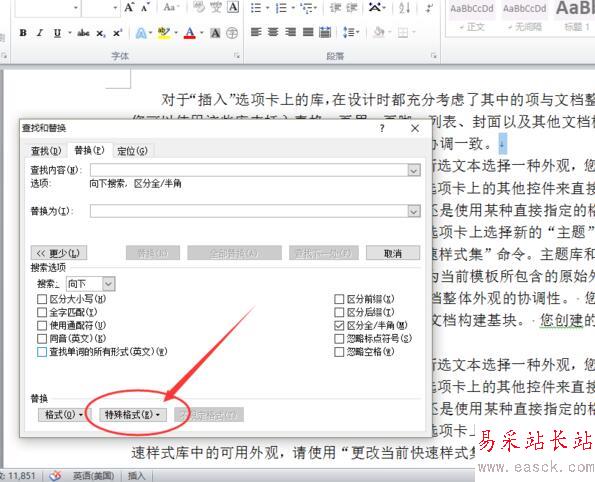This screenshot has height=482, width=595.
Task: Apply Strikethrough formatting
Action: coord(83,33)
